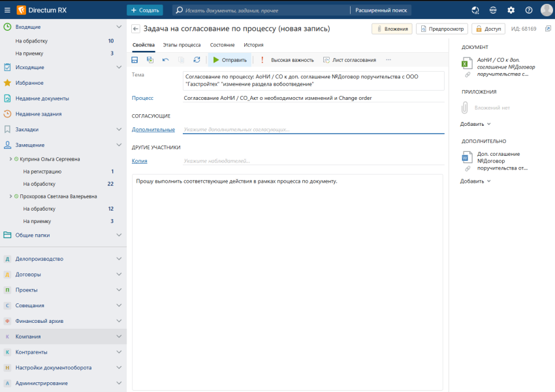Click the Undo arrow in task toolbar

165,60
